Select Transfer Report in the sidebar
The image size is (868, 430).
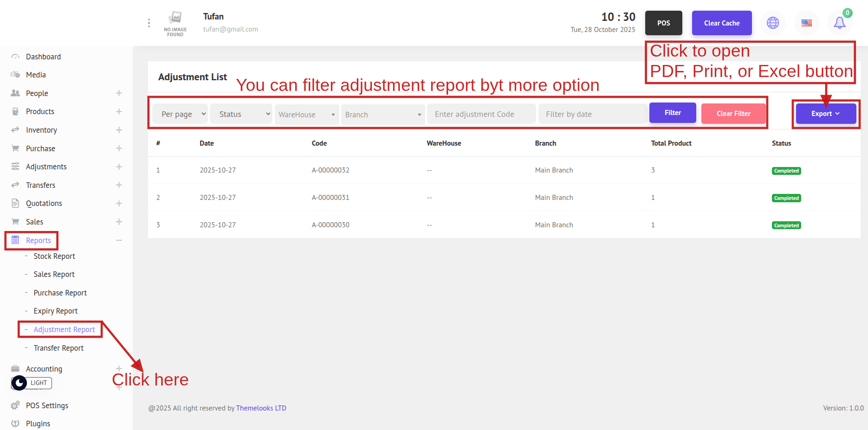coord(58,348)
